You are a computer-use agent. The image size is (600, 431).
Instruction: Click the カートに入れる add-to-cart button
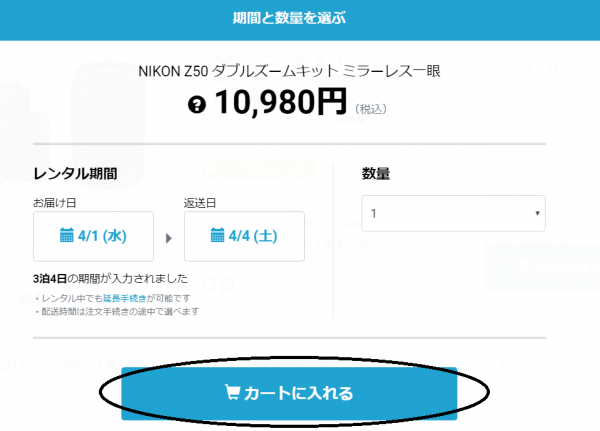tap(289, 393)
